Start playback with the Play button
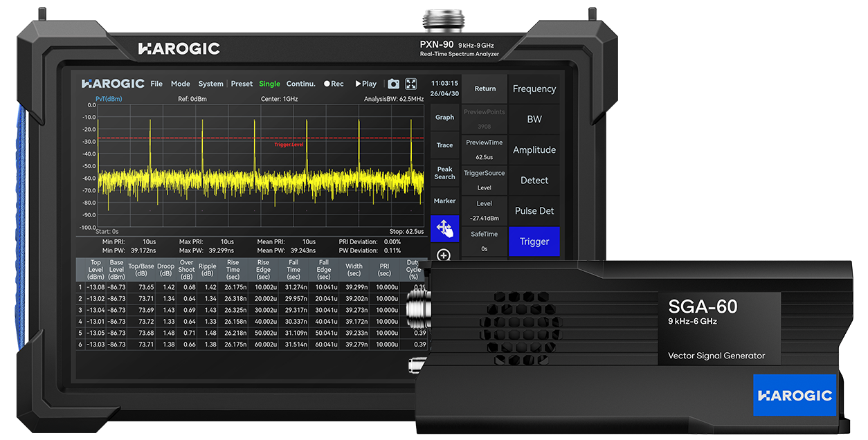This screenshot has height=440, width=868. (366, 84)
